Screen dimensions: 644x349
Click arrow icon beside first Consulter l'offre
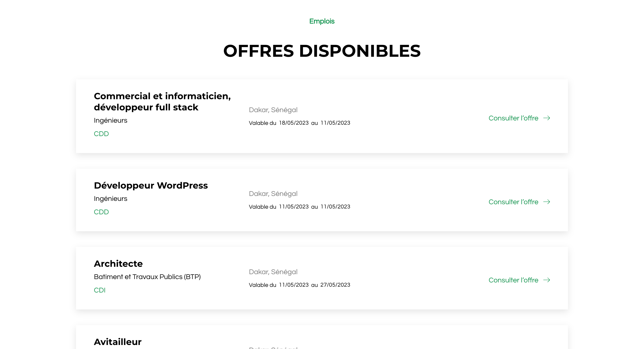pos(547,118)
